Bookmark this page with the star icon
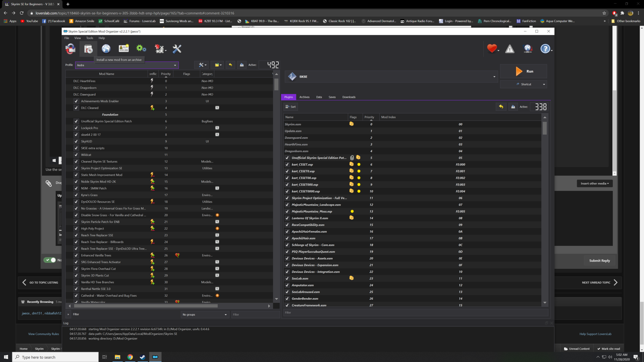Screen dimensions: 644x362 [604, 13]
